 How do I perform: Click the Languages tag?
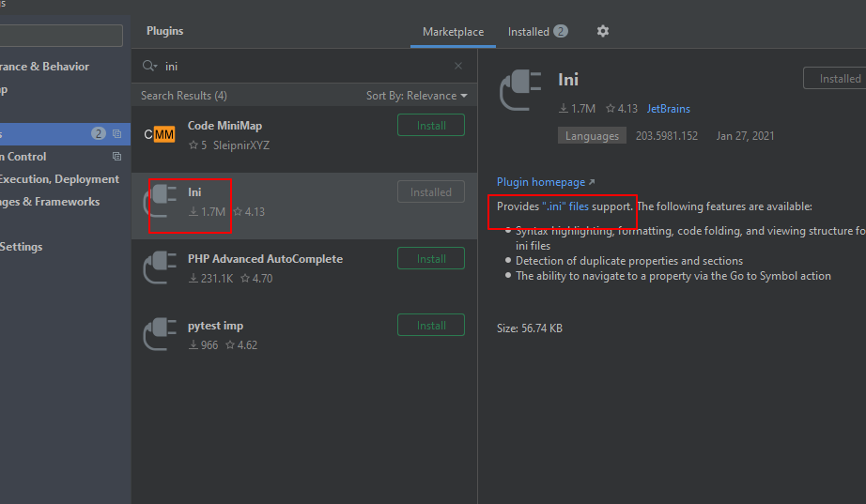click(x=592, y=136)
